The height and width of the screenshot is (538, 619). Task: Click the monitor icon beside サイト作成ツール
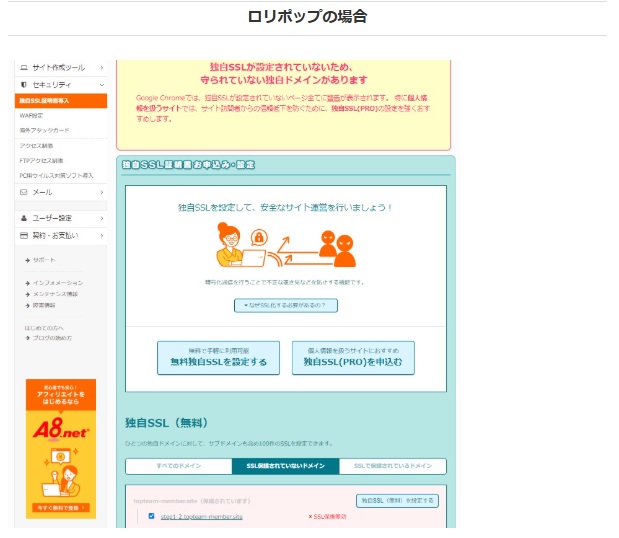coord(23,67)
